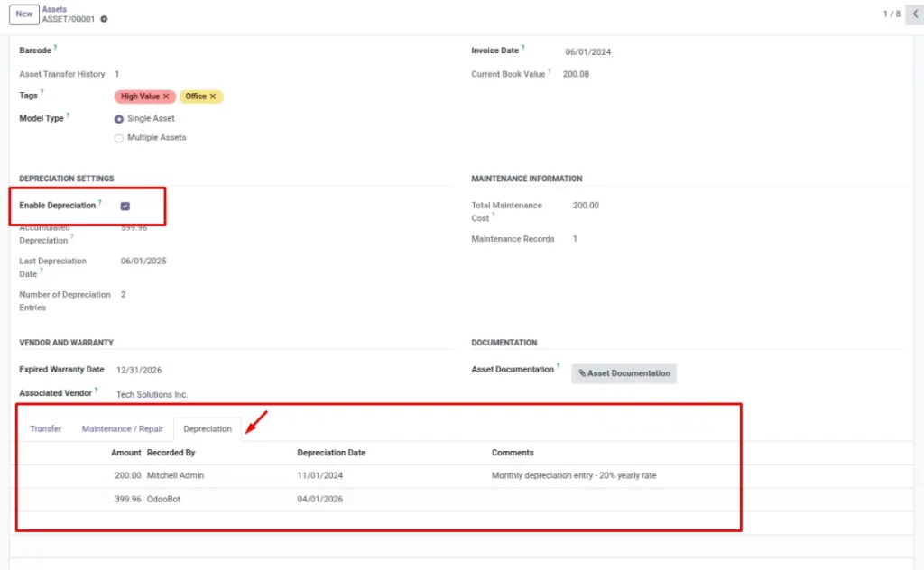Viewport: 924px width, 570px height.
Task: Switch to the Transfer tab
Action: (46, 428)
